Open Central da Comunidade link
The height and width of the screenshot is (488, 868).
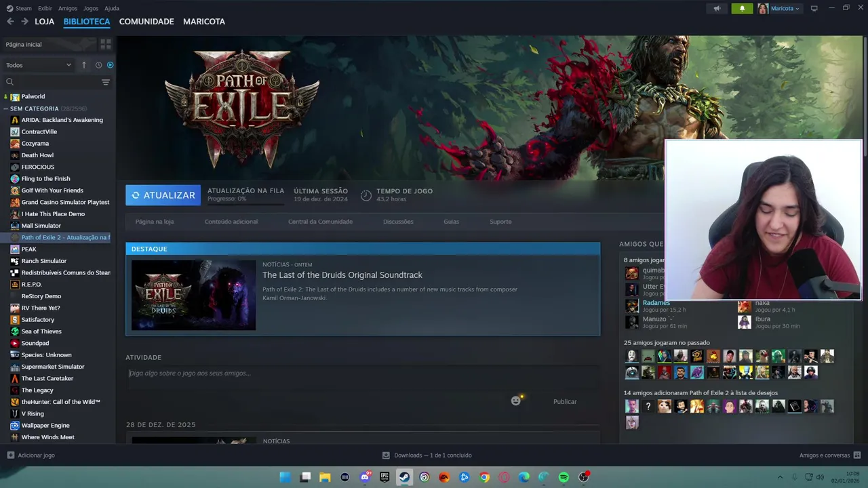[x=320, y=222]
